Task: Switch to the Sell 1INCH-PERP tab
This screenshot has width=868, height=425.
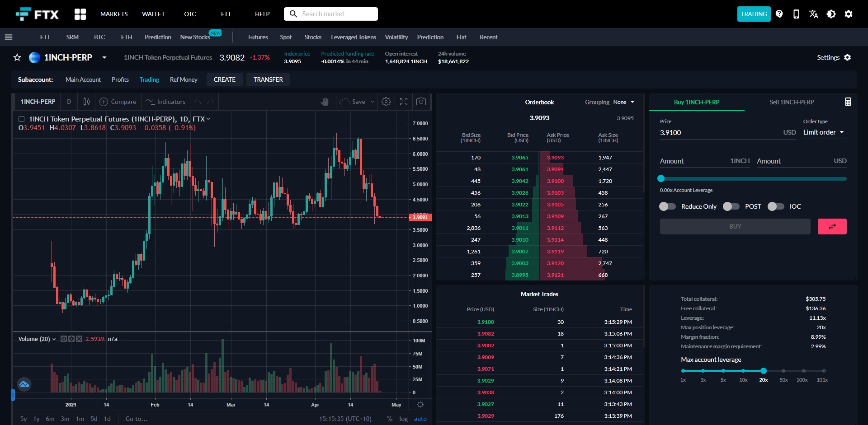Action: (x=791, y=102)
